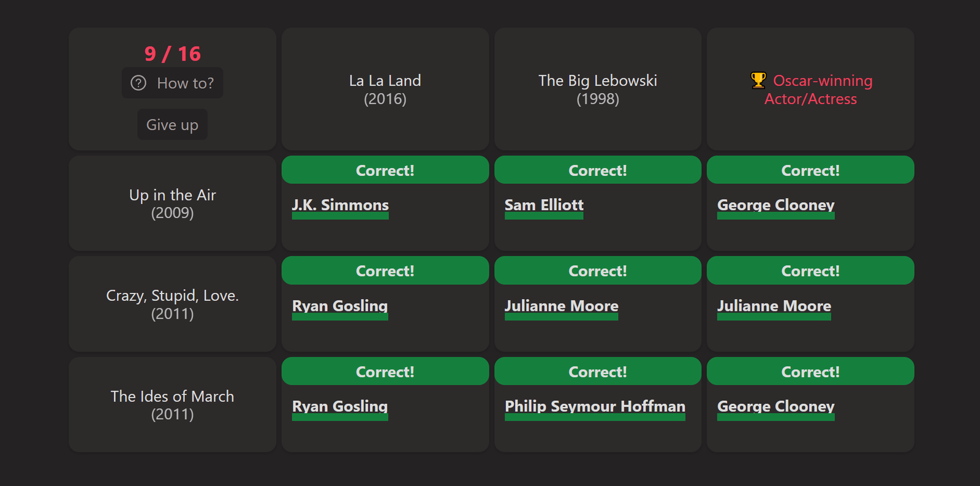Open the Philip Seymour Hoffman link
The height and width of the screenshot is (486, 980).
pos(595,406)
